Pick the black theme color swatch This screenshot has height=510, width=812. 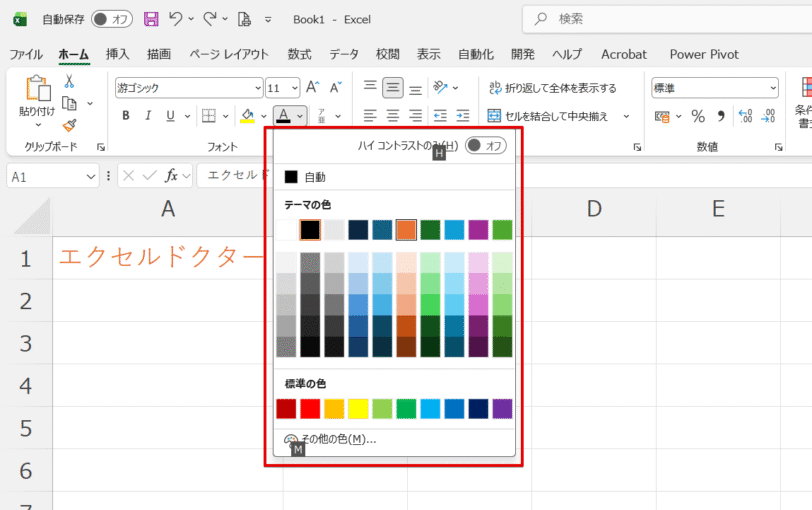pyautogui.click(x=310, y=230)
